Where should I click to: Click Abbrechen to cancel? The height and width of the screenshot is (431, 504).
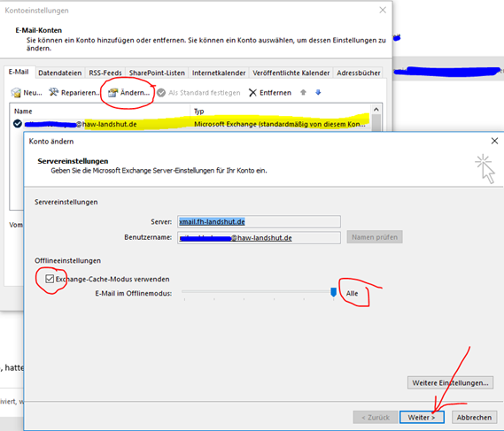coord(474,417)
